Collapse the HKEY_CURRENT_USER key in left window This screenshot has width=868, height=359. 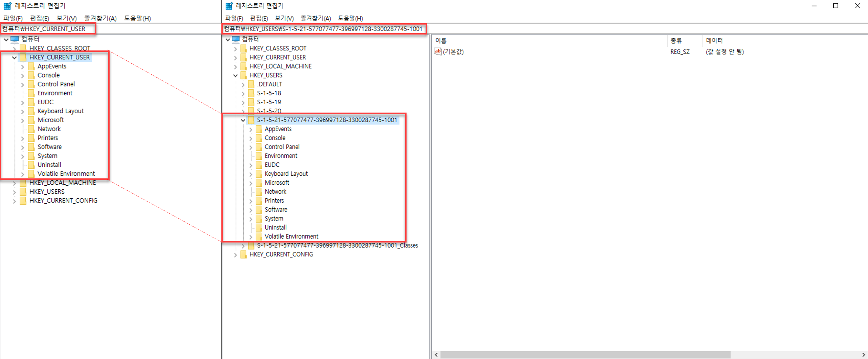pyautogui.click(x=14, y=57)
